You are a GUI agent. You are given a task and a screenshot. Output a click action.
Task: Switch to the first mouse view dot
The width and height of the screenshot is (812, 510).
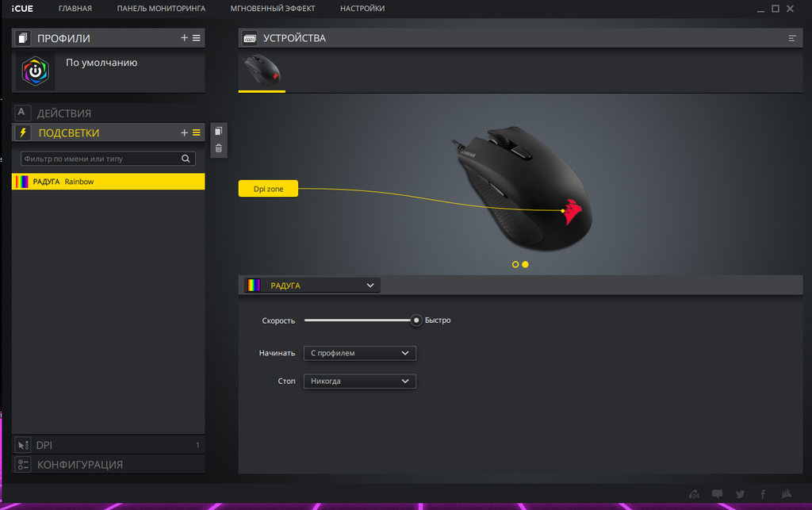[x=515, y=264]
